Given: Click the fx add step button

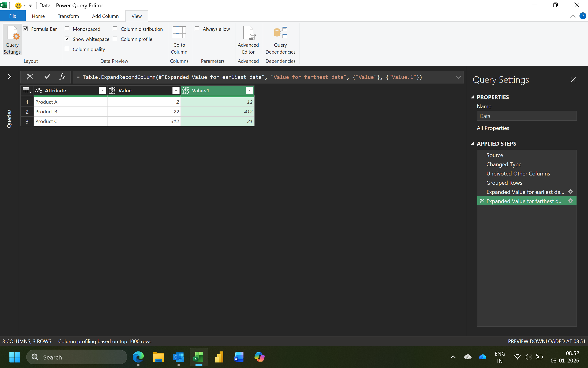Looking at the screenshot, I should pyautogui.click(x=62, y=77).
